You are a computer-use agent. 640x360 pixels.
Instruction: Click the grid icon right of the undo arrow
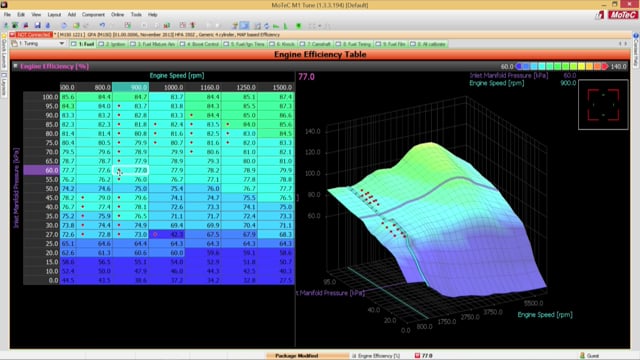click(128, 25)
